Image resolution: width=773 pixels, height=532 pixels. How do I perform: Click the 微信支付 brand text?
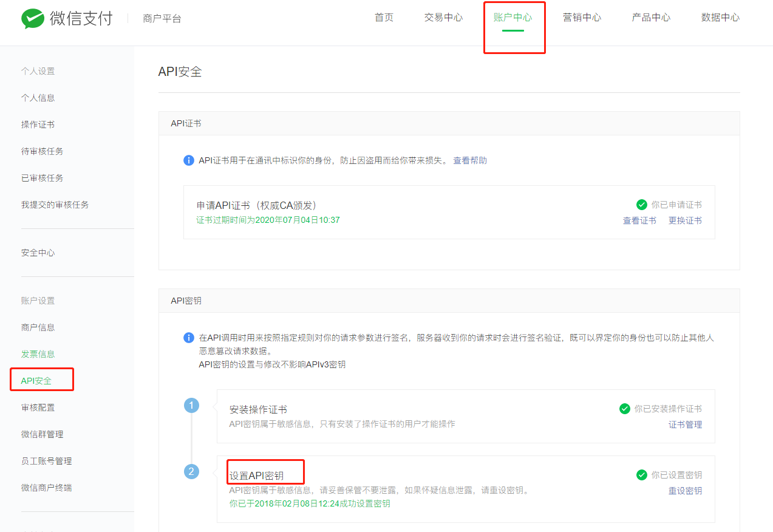(x=81, y=18)
